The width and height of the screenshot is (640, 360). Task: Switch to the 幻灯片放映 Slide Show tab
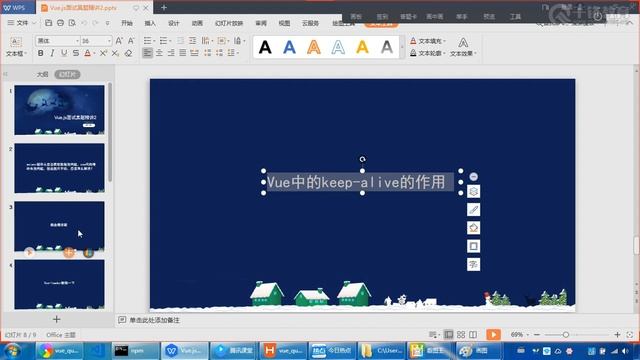229,23
